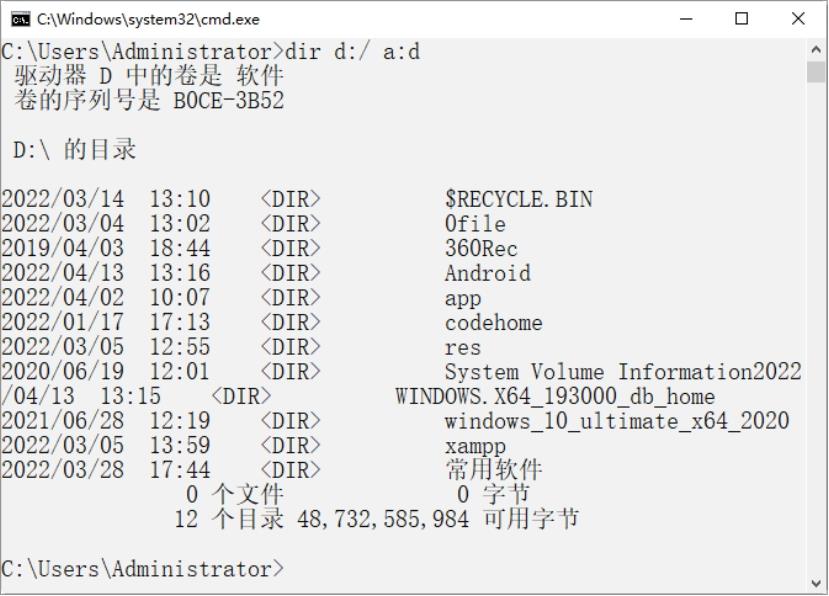Click the windows_10_ultimate_x64_2020 entry
This screenshot has width=829, height=596.
(x=617, y=421)
